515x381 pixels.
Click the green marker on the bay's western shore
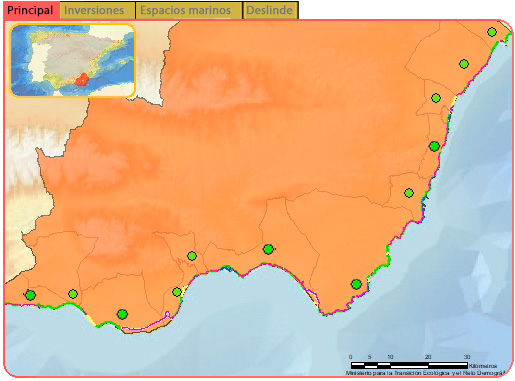(x=177, y=292)
